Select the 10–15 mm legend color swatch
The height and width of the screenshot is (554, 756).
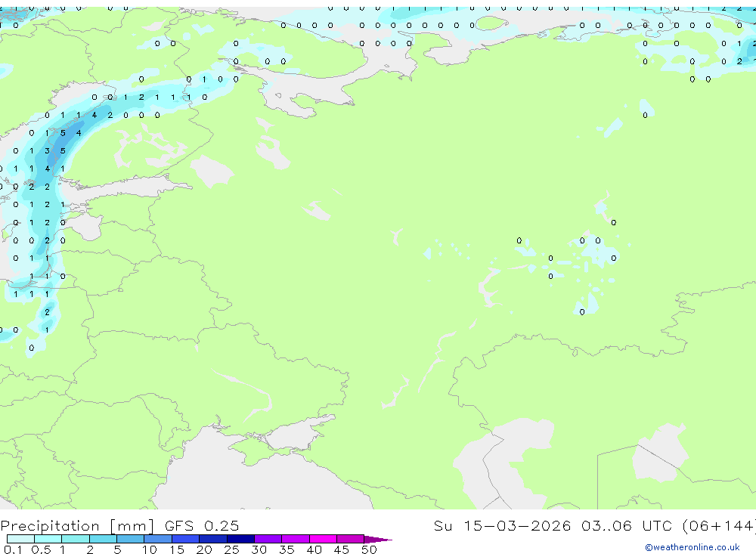(158, 539)
